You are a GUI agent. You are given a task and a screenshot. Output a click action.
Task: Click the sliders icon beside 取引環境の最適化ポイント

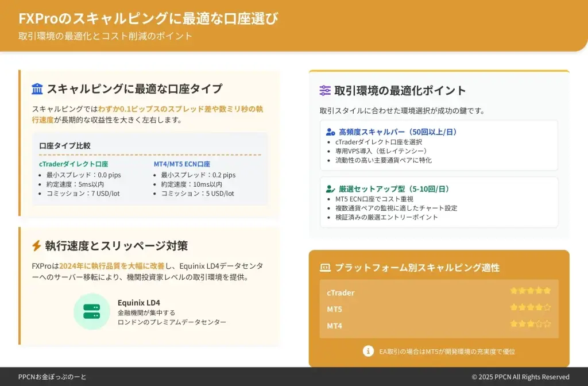coord(325,91)
